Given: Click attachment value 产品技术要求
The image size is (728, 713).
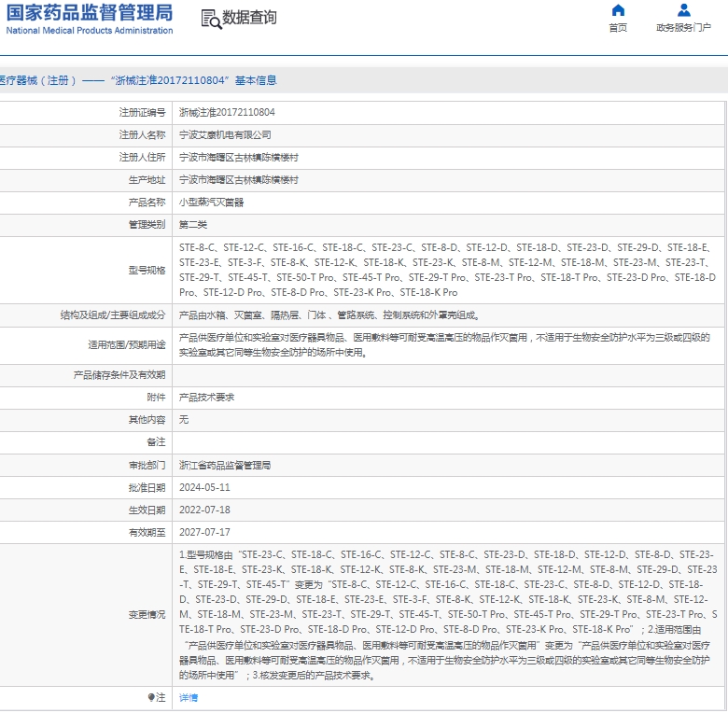Looking at the screenshot, I should [206, 398].
